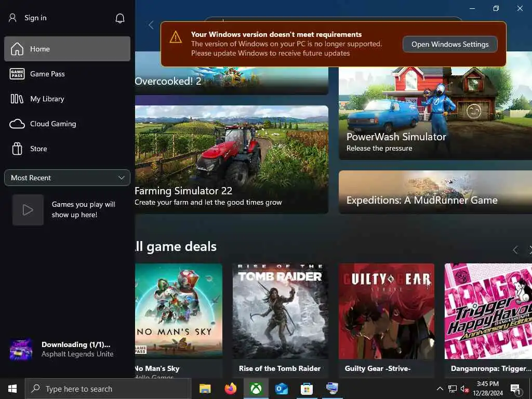Image resolution: width=532 pixels, height=399 pixels.
Task: Open My Library section
Action: tap(67, 99)
